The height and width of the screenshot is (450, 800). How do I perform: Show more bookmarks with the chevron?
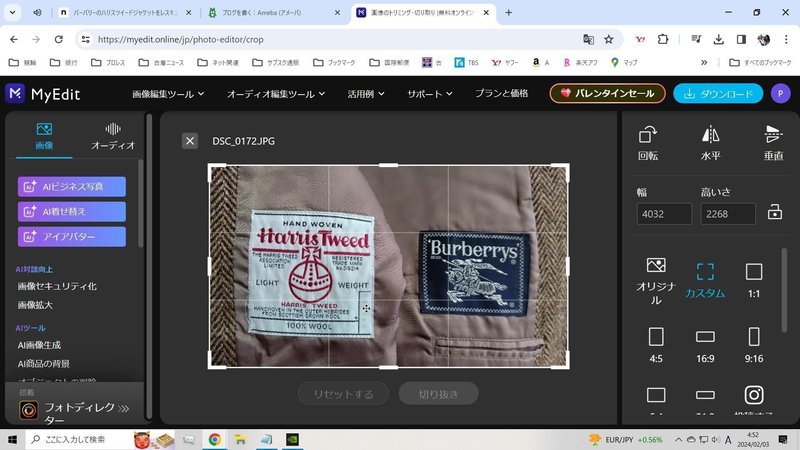704,62
